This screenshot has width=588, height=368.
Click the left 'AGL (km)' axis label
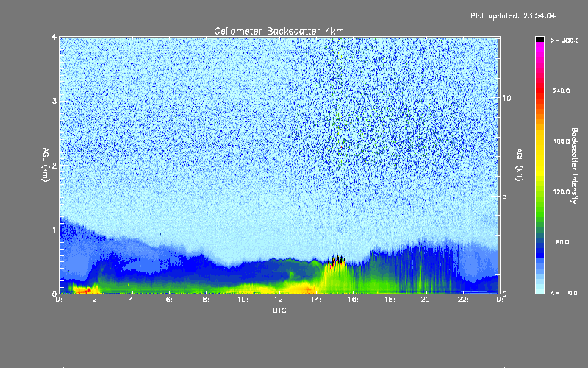pos(46,165)
